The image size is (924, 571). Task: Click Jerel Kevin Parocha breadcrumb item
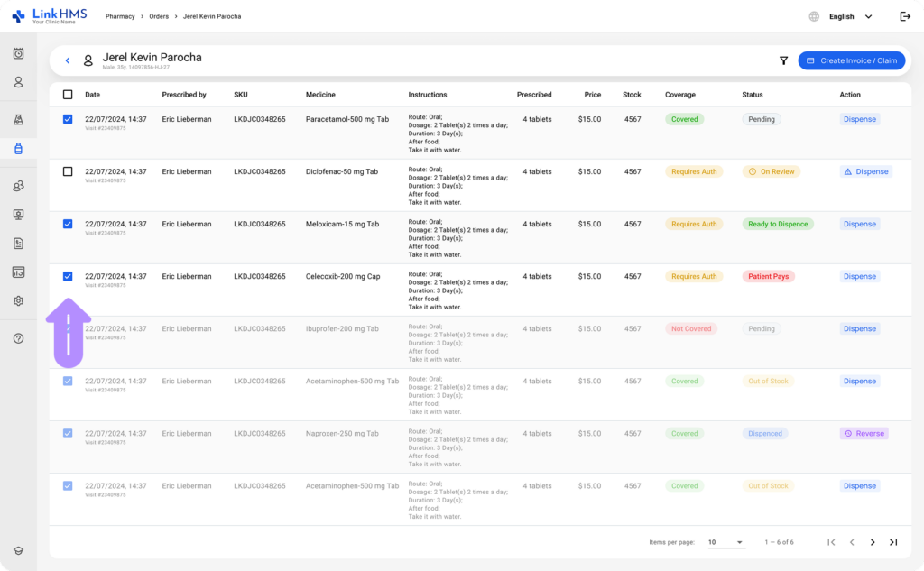click(212, 16)
